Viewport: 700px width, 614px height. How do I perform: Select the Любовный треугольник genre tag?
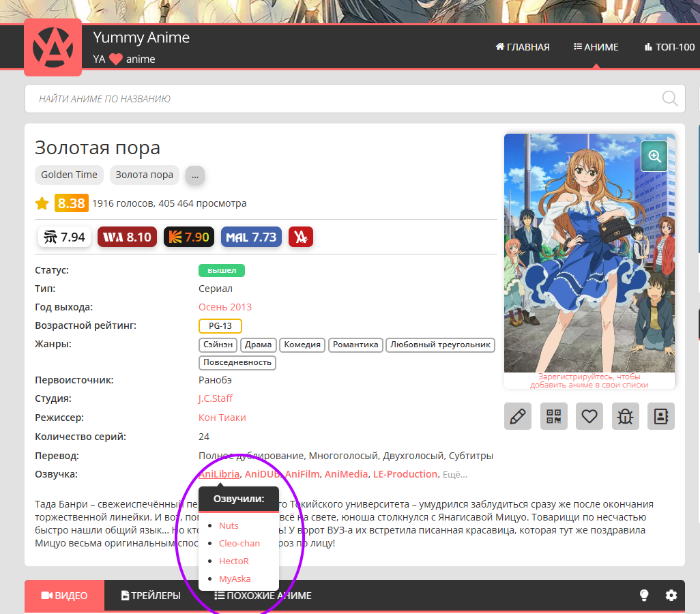pyautogui.click(x=440, y=345)
